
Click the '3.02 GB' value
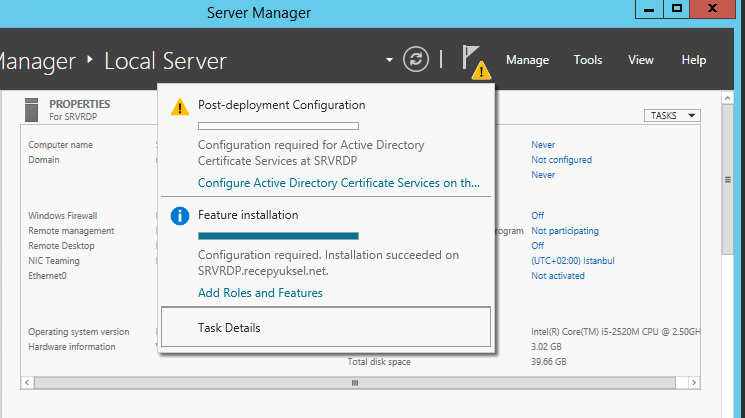(546, 347)
